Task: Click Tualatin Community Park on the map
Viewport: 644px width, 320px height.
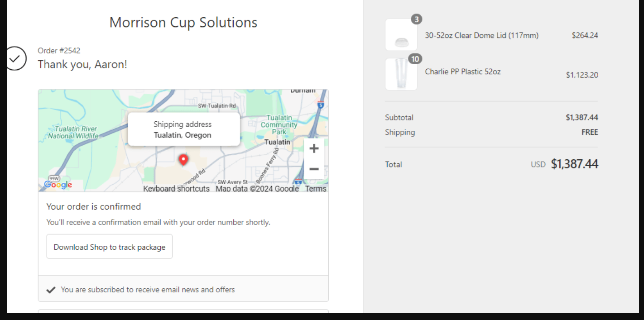Action: (x=279, y=124)
